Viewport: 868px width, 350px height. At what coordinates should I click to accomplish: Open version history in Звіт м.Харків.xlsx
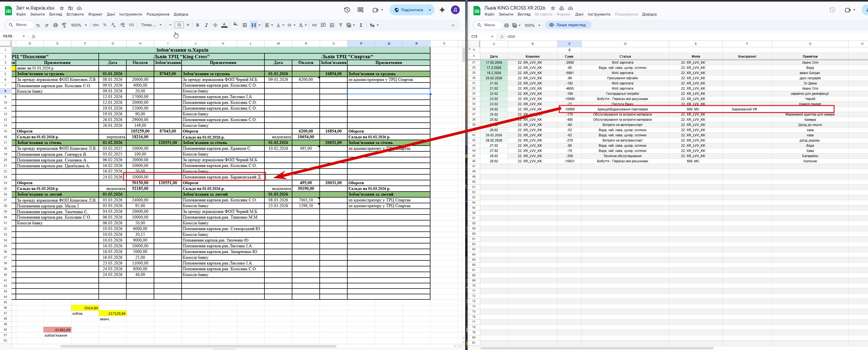point(347,10)
